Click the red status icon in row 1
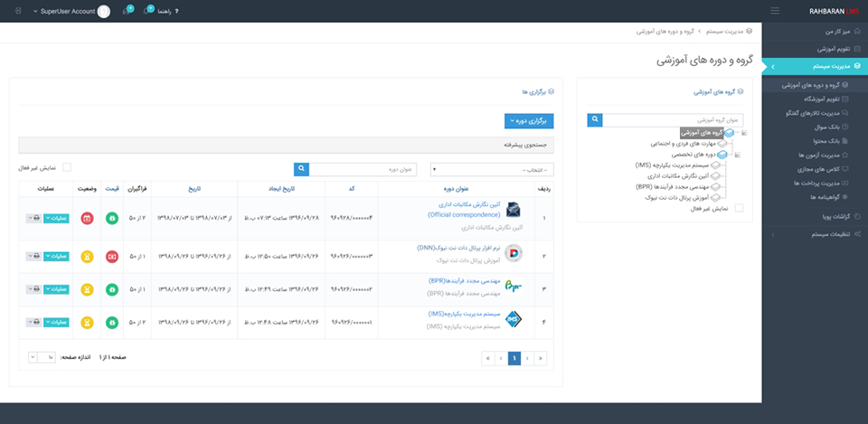868x424 pixels. 87,219
